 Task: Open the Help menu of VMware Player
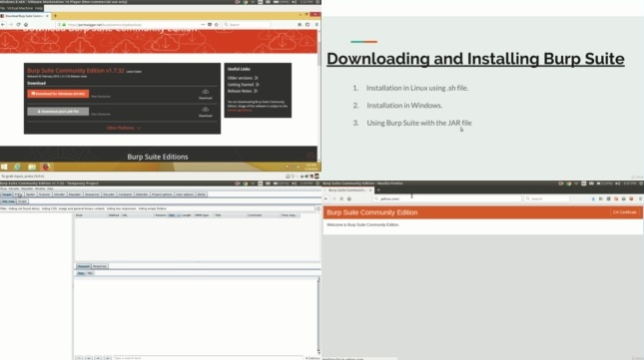[39, 8]
